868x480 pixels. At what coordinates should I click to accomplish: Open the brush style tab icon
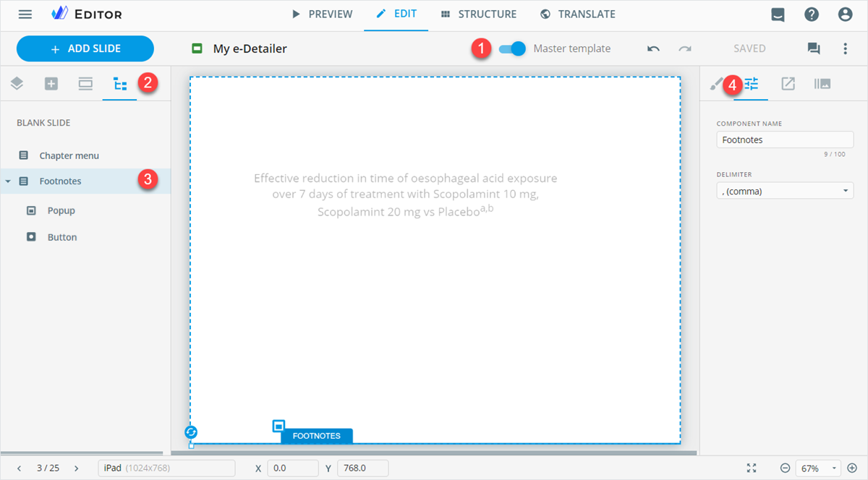coord(716,84)
